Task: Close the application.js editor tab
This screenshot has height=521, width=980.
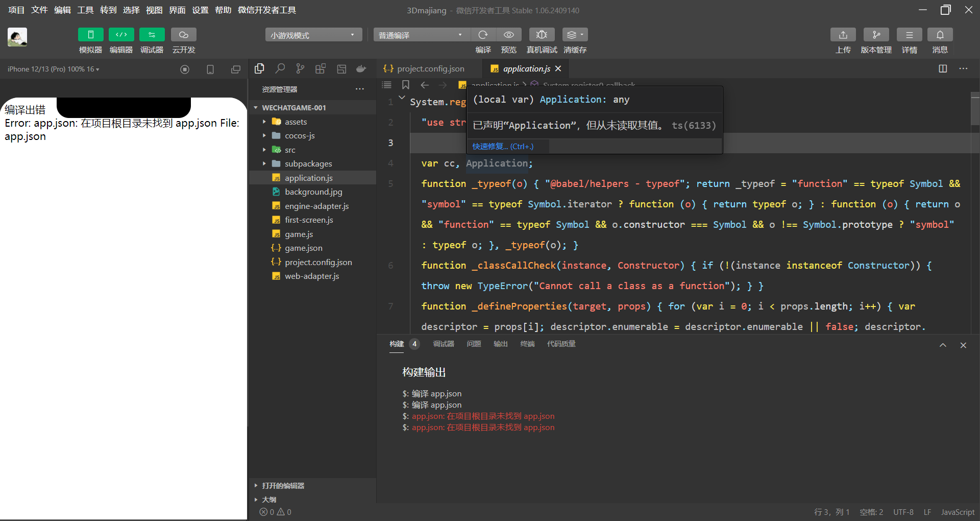Action: click(x=558, y=68)
